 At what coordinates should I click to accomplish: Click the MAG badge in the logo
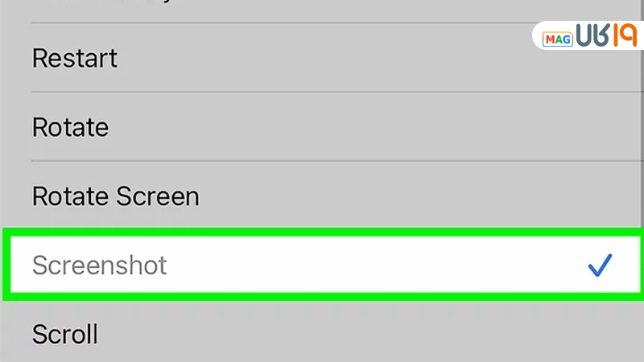pyautogui.click(x=557, y=39)
